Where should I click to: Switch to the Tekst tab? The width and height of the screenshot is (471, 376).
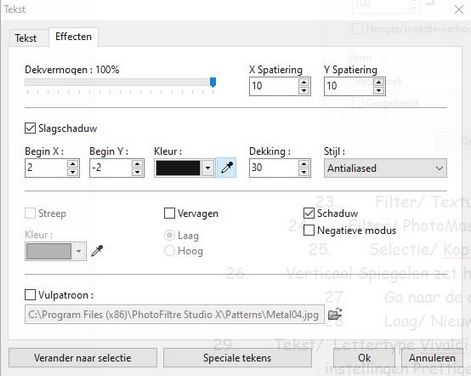click(x=26, y=38)
